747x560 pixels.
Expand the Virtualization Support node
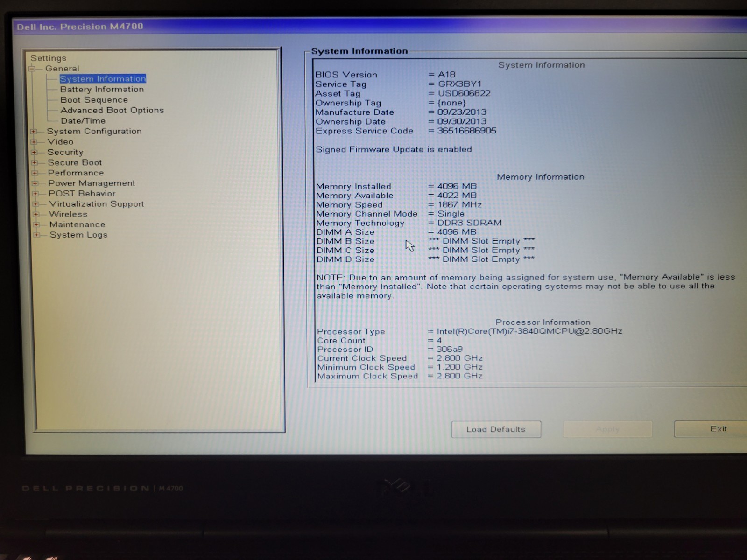point(35,204)
